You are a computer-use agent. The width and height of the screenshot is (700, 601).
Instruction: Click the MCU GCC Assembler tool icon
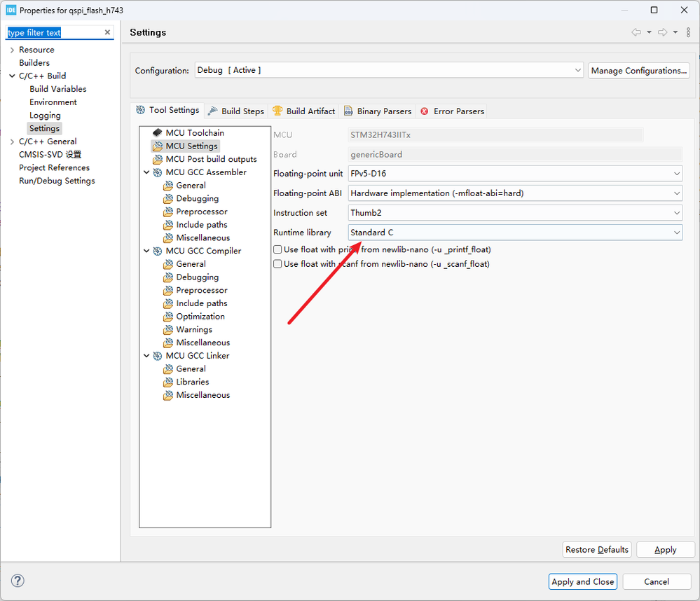tap(158, 172)
